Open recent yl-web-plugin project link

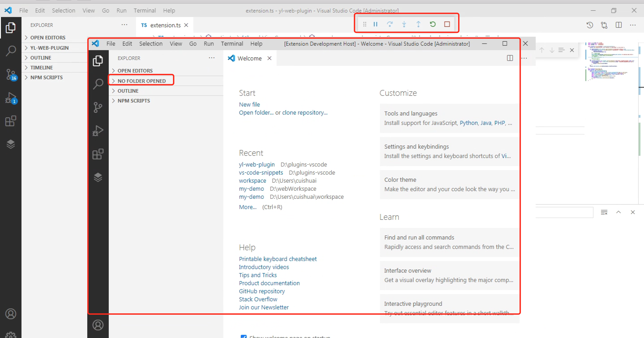point(256,165)
